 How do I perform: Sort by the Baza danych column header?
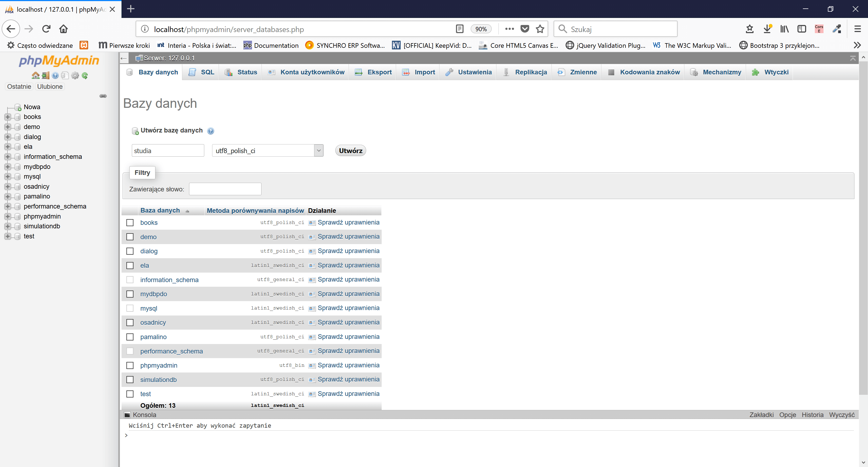pyautogui.click(x=160, y=211)
